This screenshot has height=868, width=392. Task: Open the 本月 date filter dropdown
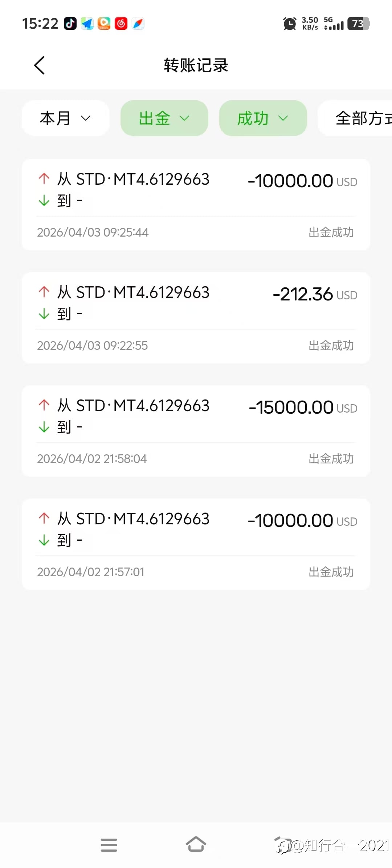tap(65, 118)
